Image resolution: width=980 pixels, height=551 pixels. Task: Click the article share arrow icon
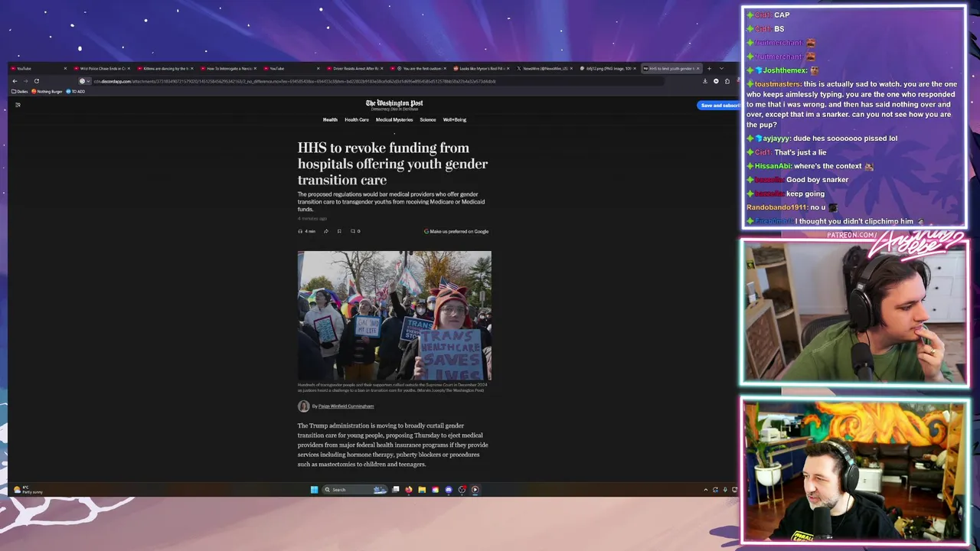coord(326,231)
